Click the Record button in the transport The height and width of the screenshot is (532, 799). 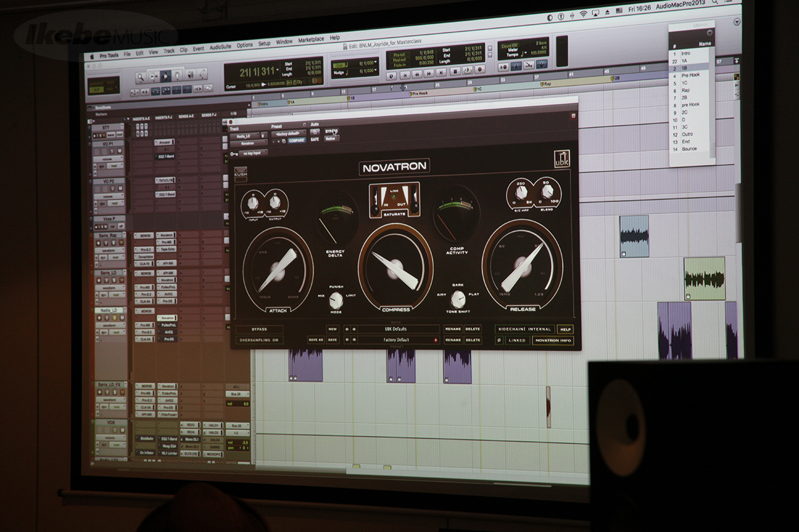(x=479, y=70)
